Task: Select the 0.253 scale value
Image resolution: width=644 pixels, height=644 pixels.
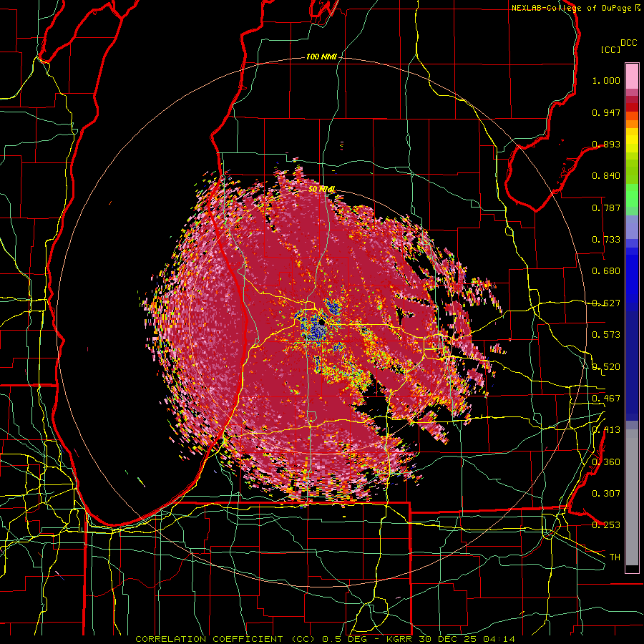Action: tap(606, 525)
